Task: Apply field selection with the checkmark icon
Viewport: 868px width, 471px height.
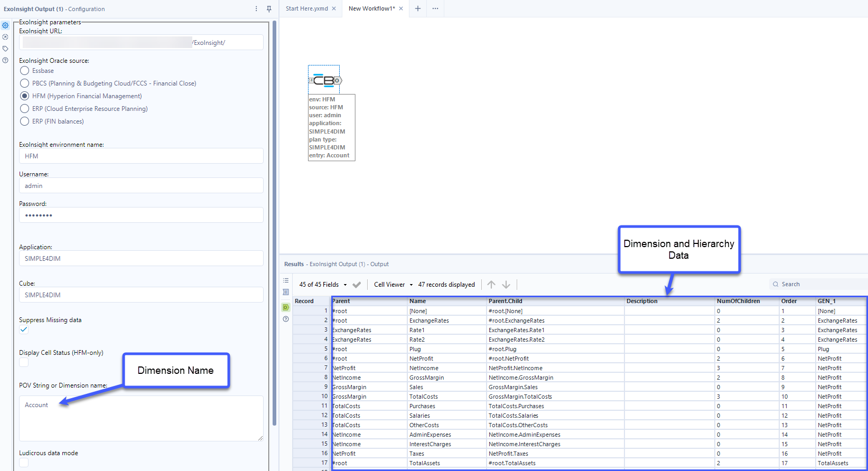Action: 357,285
